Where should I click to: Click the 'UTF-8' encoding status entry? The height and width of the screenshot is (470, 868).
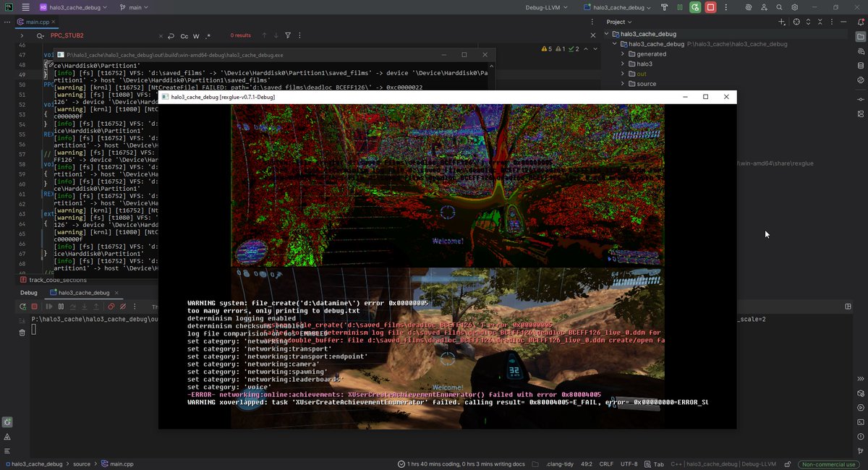point(629,464)
